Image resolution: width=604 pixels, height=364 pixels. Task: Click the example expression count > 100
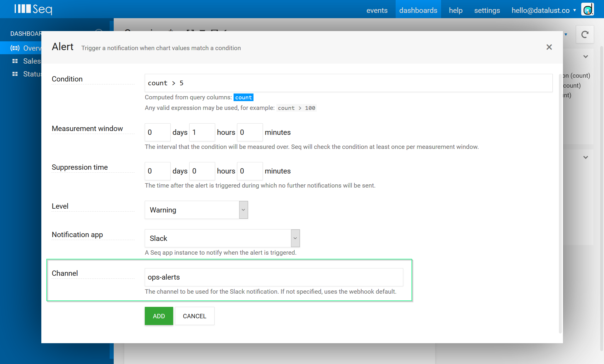pos(296,108)
